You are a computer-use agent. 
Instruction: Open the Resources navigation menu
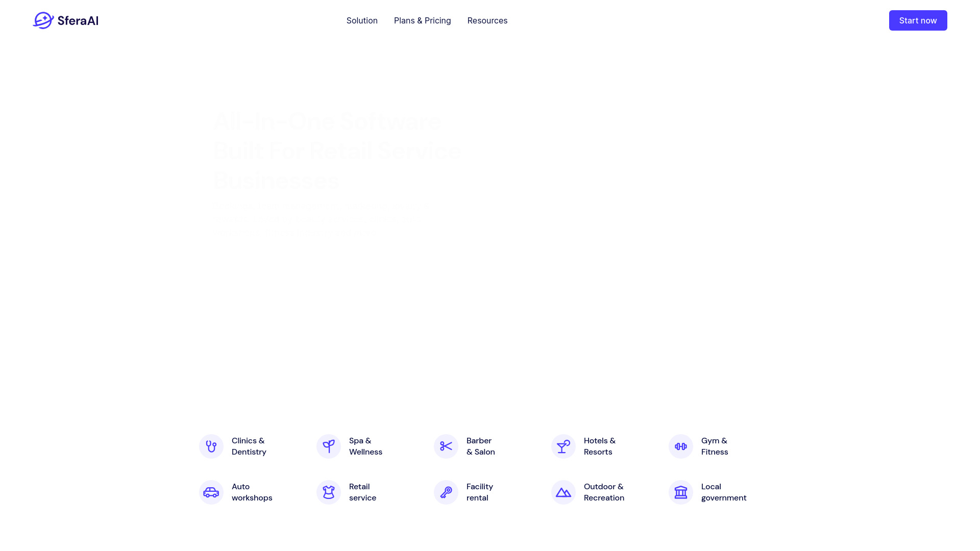486,20
